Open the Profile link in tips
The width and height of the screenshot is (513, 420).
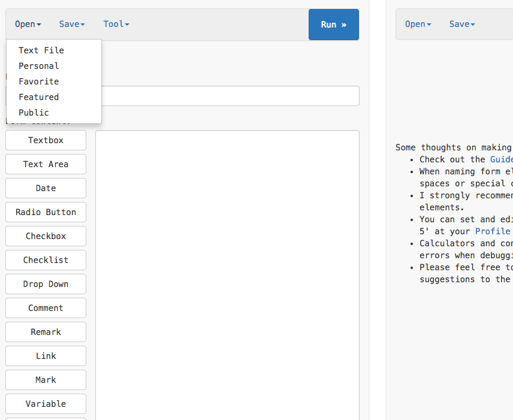click(493, 231)
